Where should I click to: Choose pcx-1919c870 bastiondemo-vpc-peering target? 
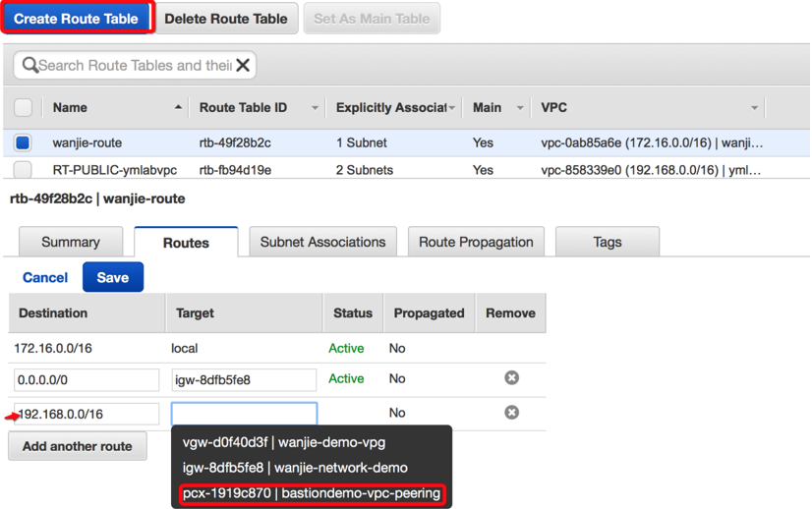(311, 493)
